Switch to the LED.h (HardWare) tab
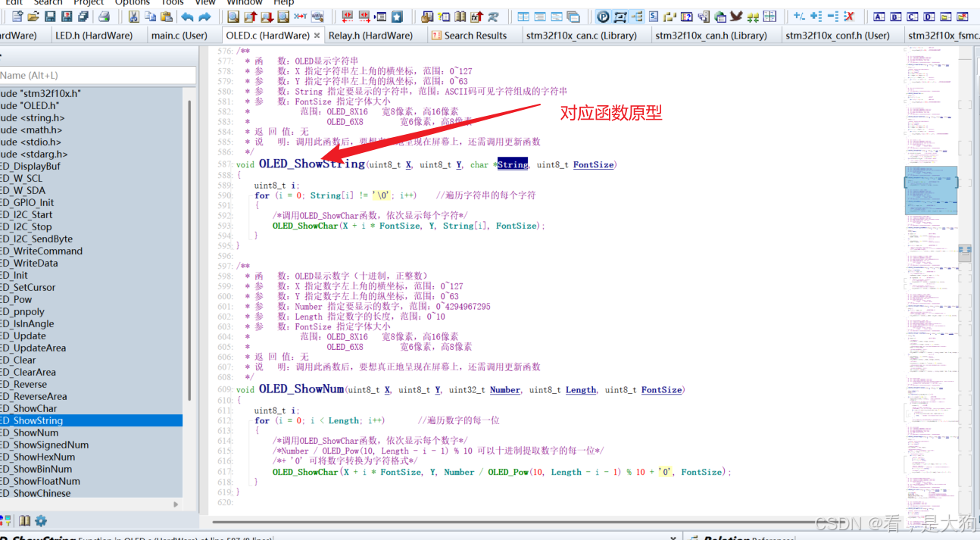 coord(94,35)
